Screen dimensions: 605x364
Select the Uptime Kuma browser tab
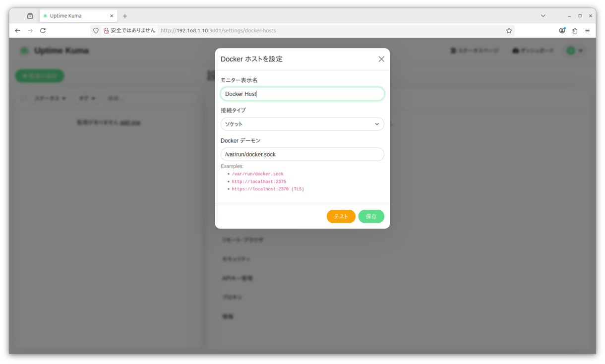pos(74,16)
